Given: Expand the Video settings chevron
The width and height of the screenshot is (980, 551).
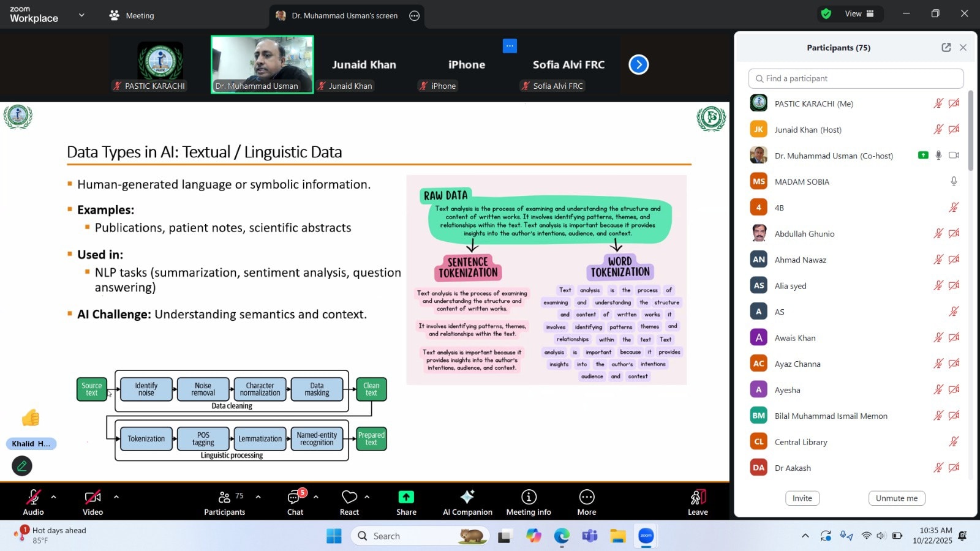Looking at the screenshot, I should [x=116, y=497].
